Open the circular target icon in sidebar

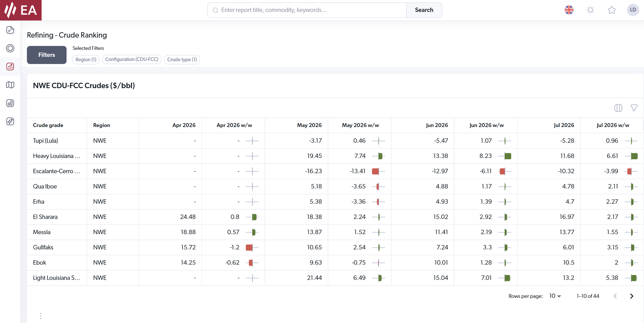coord(10,48)
